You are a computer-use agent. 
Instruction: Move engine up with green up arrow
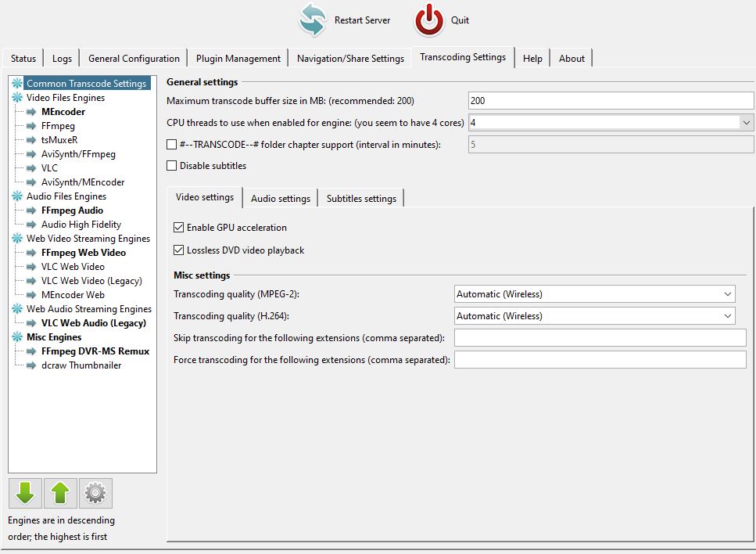(60, 493)
